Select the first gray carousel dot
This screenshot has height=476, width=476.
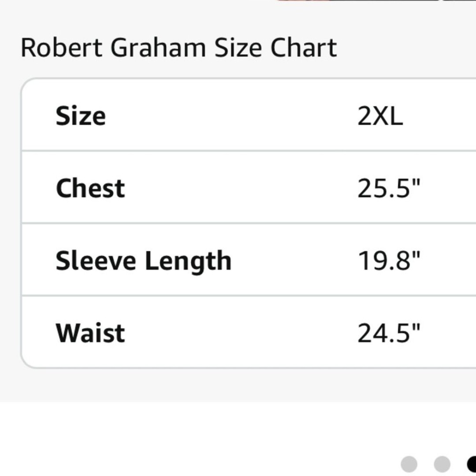point(409,464)
